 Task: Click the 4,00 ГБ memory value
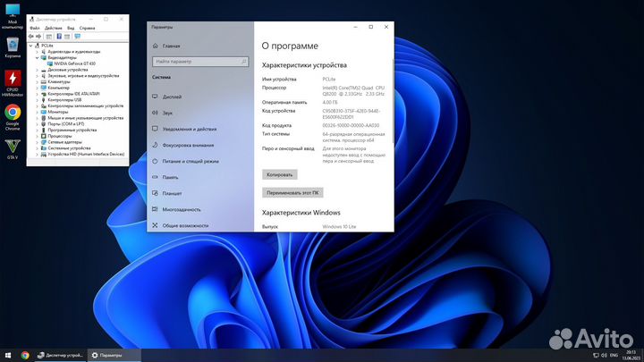(x=330, y=102)
